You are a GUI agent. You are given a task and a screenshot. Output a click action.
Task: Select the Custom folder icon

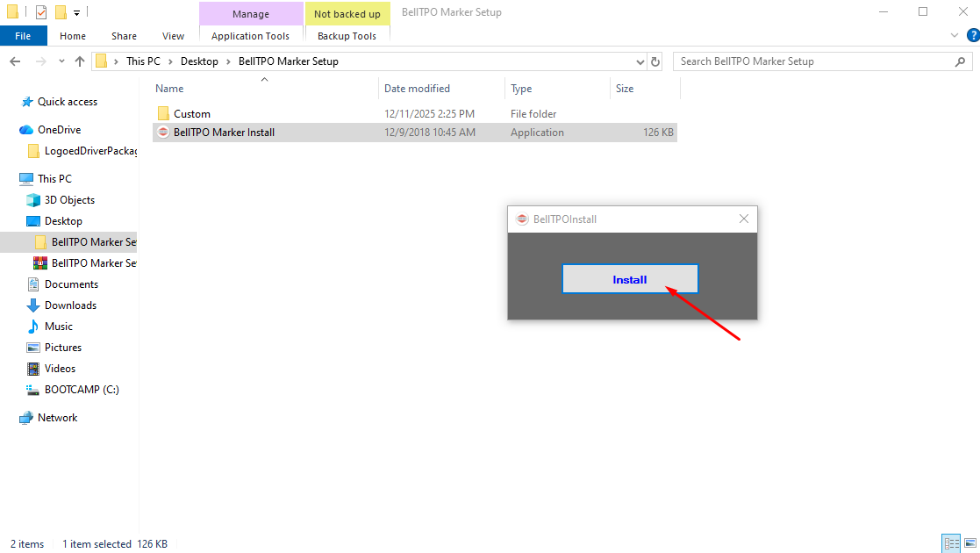click(x=163, y=114)
